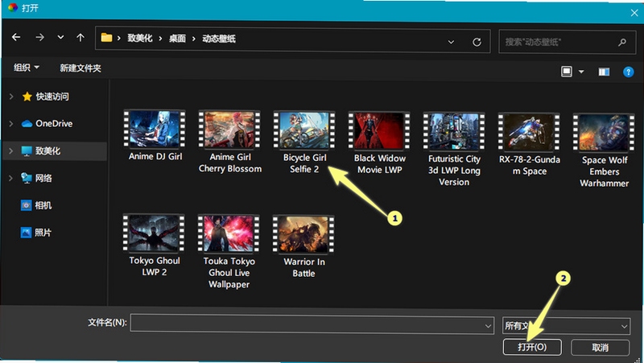Select 网络 in the sidebar
Viewport: 644px width, 363px height.
[x=43, y=178]
